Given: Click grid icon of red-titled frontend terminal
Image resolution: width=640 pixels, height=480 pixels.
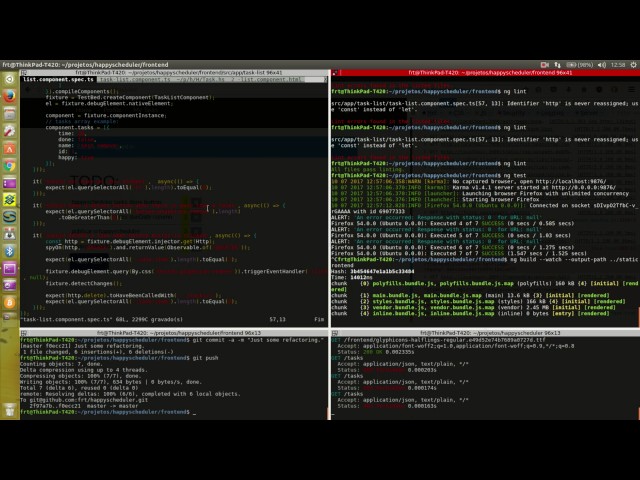Looking at the screenshot, I should pos(335,73).
